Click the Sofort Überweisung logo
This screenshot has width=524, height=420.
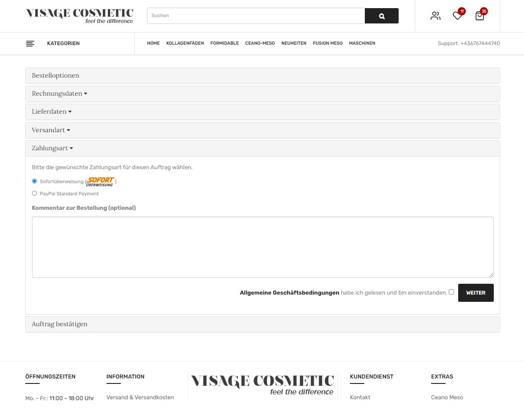[x=100, y=181]
